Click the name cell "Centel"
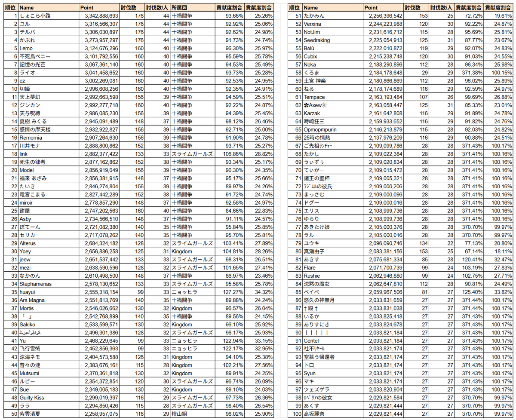The image size is (516, 420). click(x=332, y=340)
